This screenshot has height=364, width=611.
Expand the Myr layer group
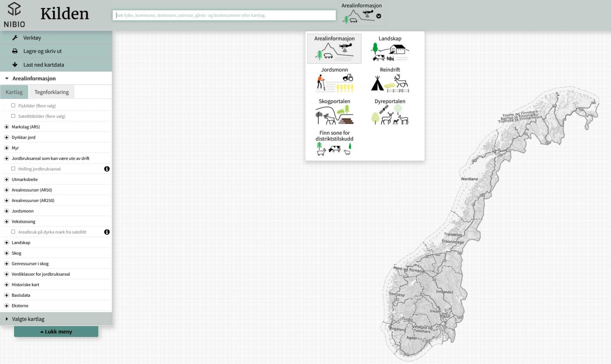tap(7, 148)
